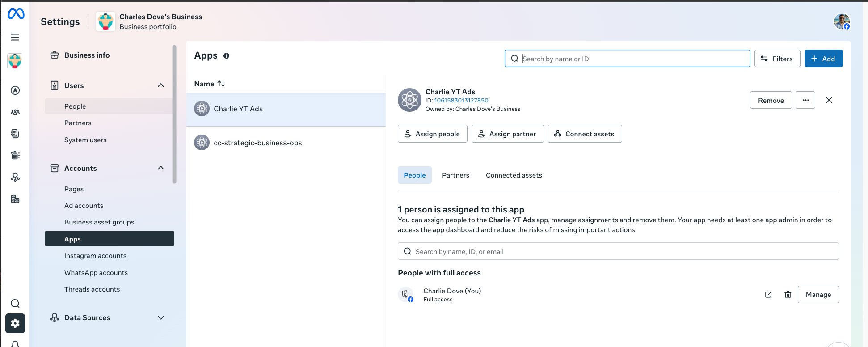
Task: Open Instagram accounts
Action: (x=95, y=256)
